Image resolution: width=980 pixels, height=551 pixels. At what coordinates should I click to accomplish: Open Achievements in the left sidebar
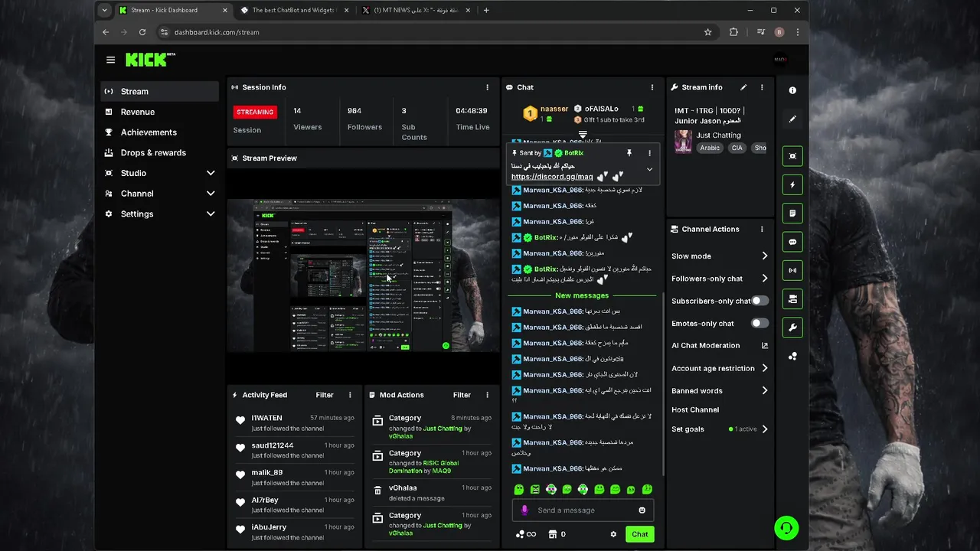[160, 132]
